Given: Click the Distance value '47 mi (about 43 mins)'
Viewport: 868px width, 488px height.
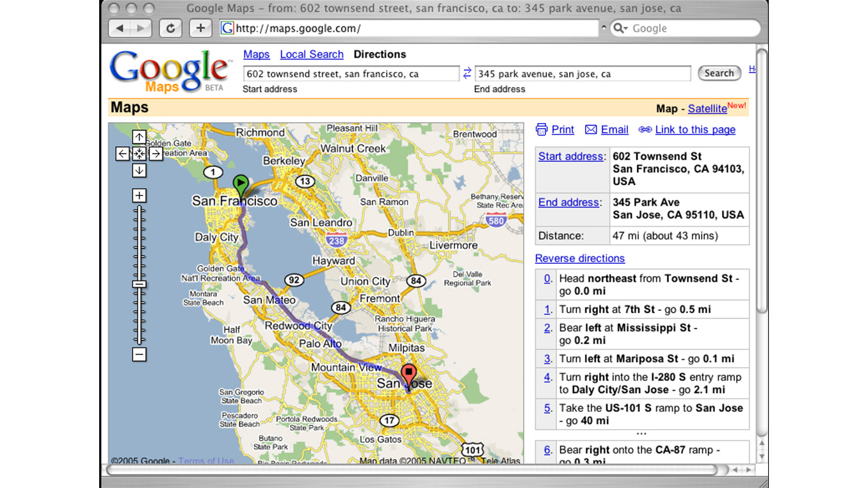Looking at the screenshot, I should tap(665, 236).
